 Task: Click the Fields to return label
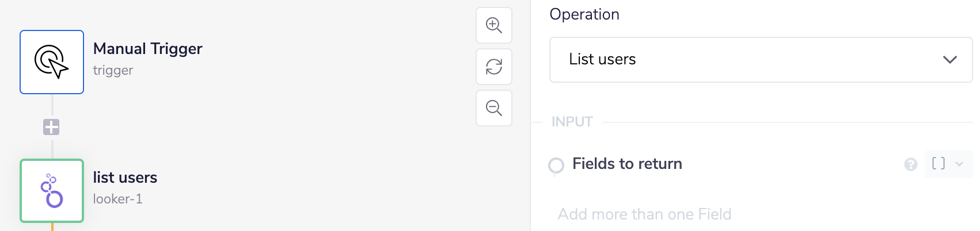627,164
